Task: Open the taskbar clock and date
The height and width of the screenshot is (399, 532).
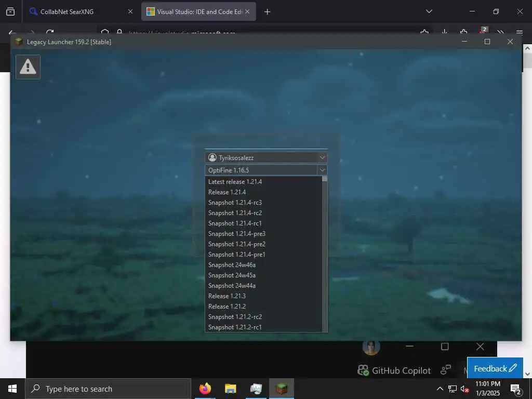Action: (487, 389)
